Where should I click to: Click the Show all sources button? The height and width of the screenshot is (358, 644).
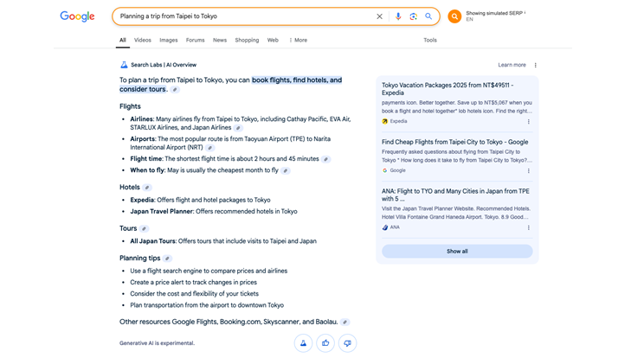(x=457, y=251)
